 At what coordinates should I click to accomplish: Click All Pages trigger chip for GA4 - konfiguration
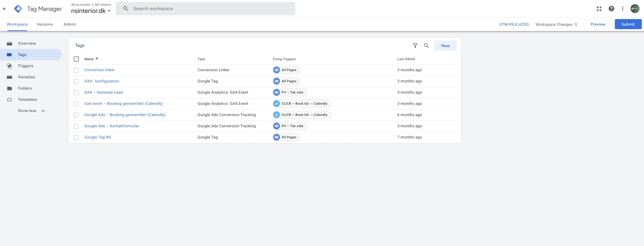tap(286, 81)
